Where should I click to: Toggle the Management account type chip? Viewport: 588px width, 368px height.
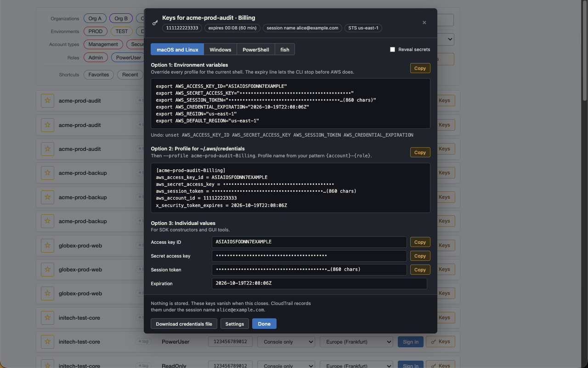[103, 44]
